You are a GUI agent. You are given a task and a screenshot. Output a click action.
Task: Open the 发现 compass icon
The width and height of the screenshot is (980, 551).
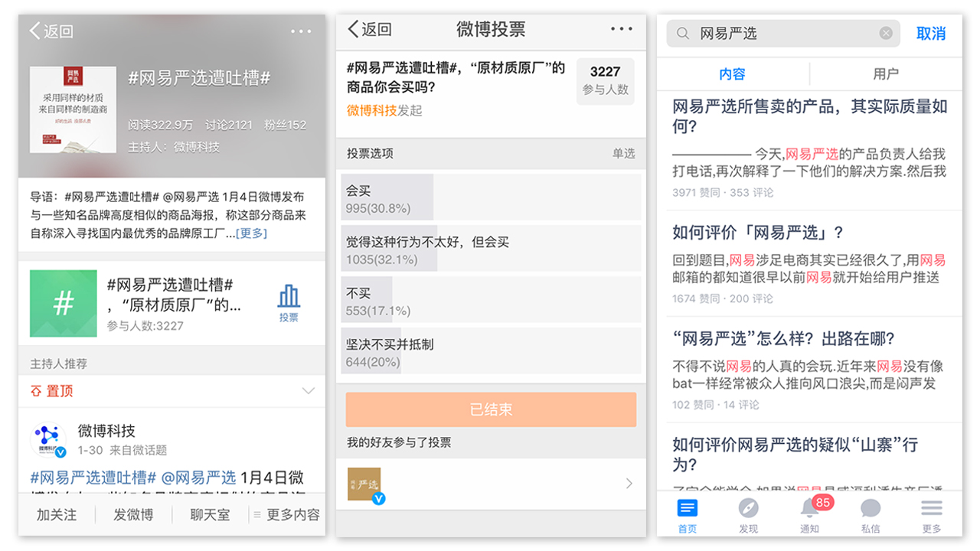pyautogui.click(x=748, y=508)
